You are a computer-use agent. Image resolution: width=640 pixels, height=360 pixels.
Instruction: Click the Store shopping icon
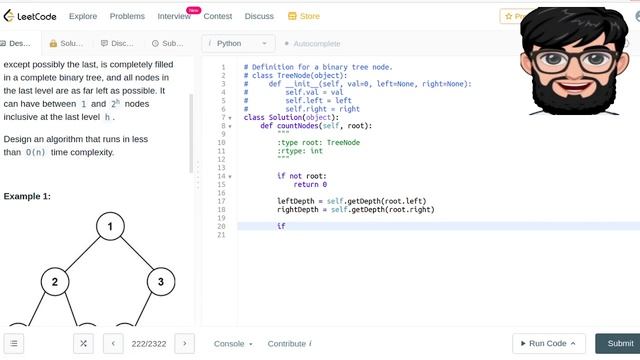pyautogui.click(x=292, y=16)
